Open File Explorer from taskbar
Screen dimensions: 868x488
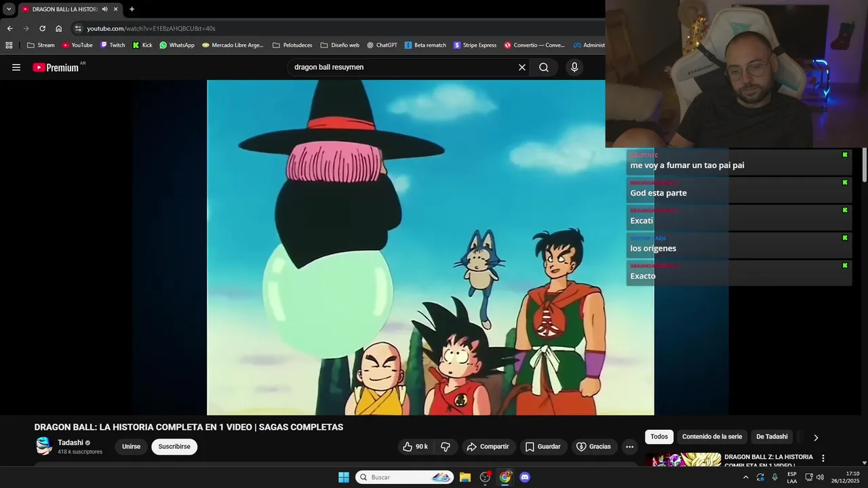pos(465,477)
